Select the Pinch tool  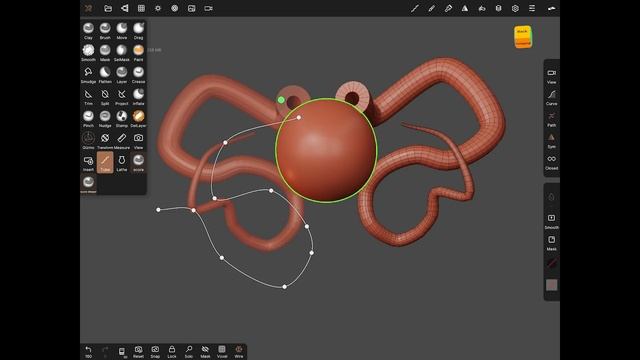(x=88, y=119)
